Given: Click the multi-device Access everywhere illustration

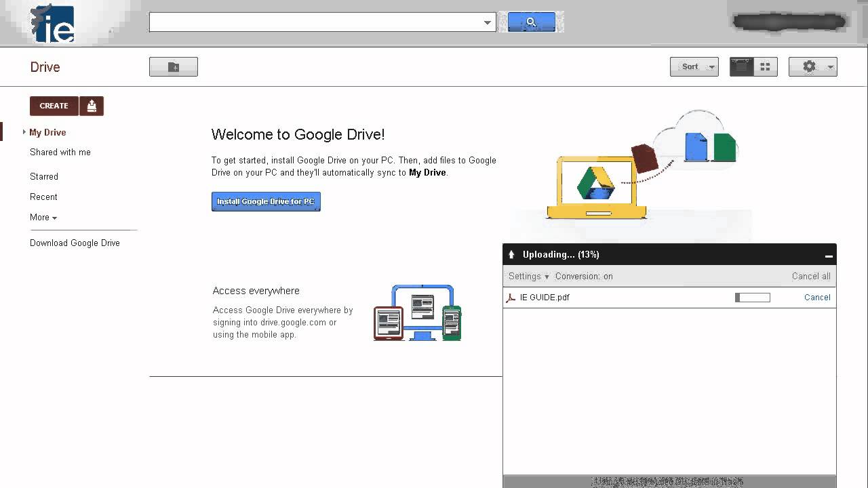Looking at the screenshot, I should [x=418, y=312].
